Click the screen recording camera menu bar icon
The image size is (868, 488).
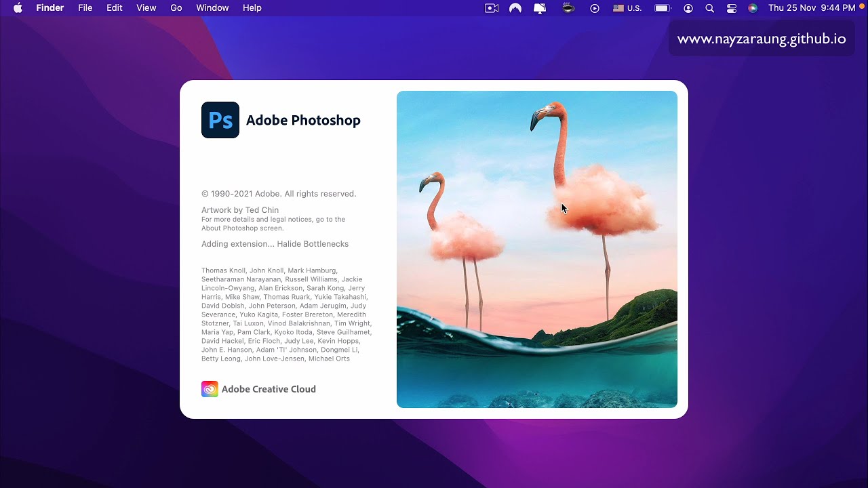pos(492,8)
